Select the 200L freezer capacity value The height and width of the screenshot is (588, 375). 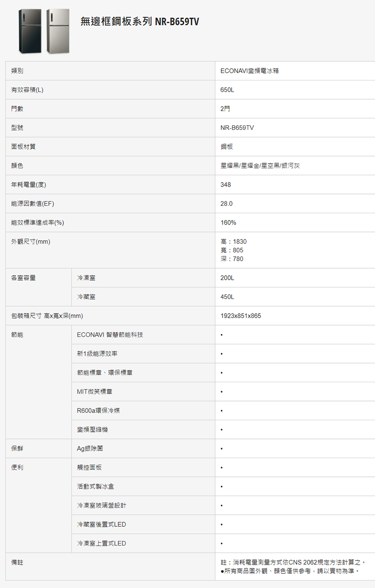(227, 278)
